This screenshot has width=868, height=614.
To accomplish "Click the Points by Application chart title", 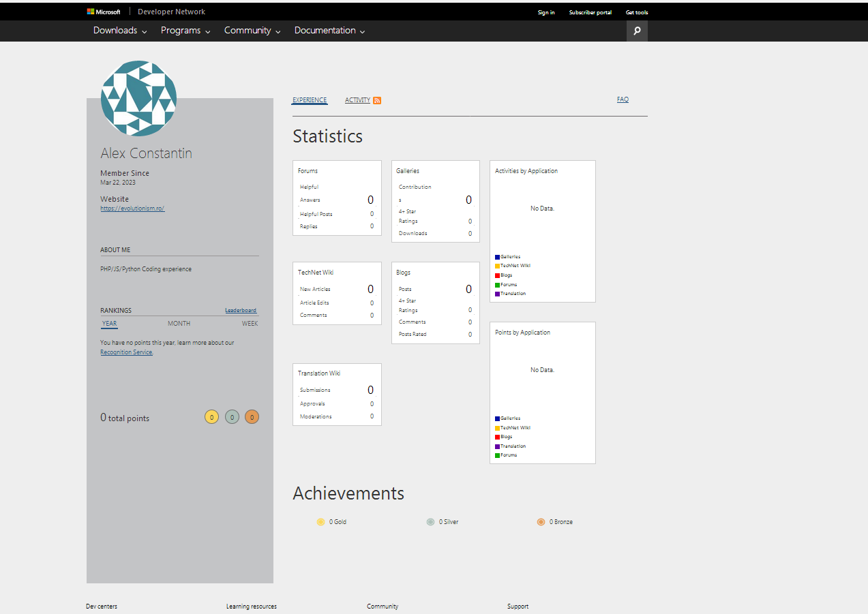I will (522, 333).
